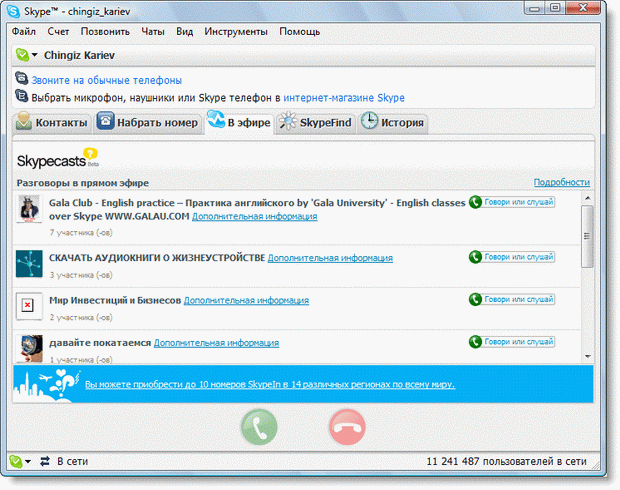Click the connection arrows icon in status bar
Screen dimensions: 620x490
coord(45,461)
